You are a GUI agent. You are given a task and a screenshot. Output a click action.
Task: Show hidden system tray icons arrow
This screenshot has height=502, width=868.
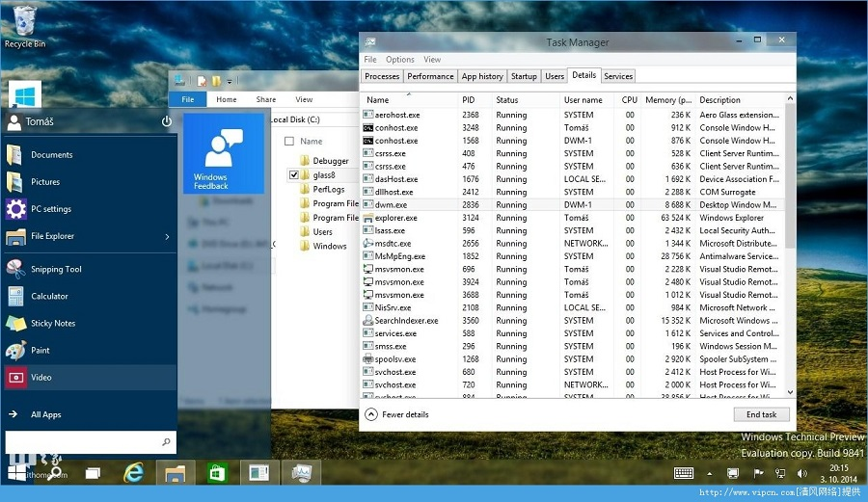[x=710, y=474]
